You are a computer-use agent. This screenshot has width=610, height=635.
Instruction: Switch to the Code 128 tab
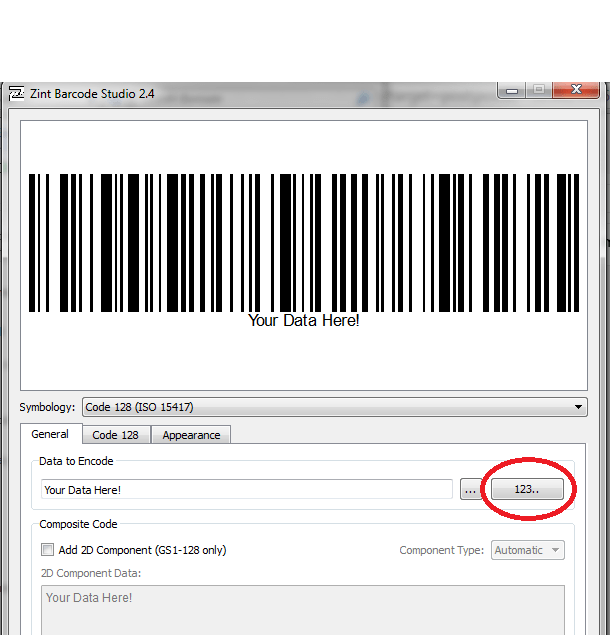point(115,435)
